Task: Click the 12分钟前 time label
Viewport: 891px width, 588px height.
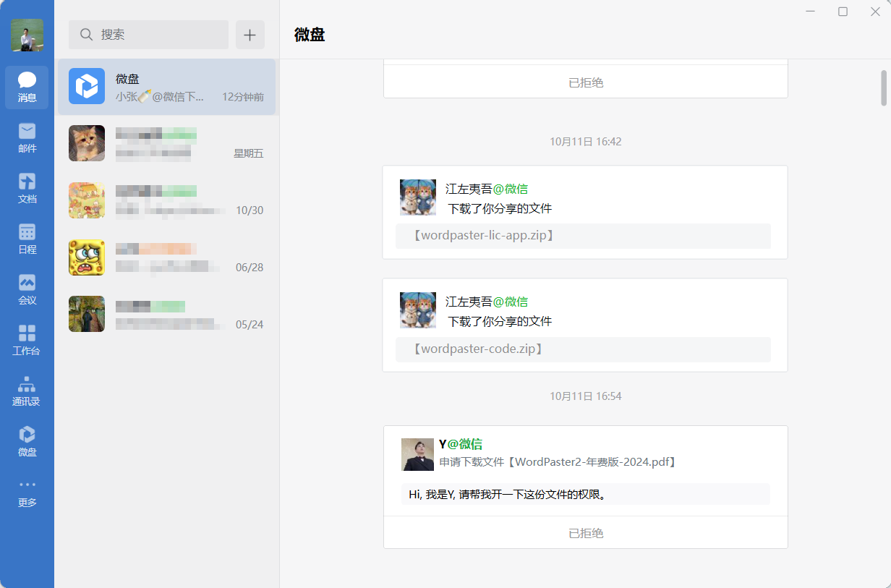Action: (243, 97)
